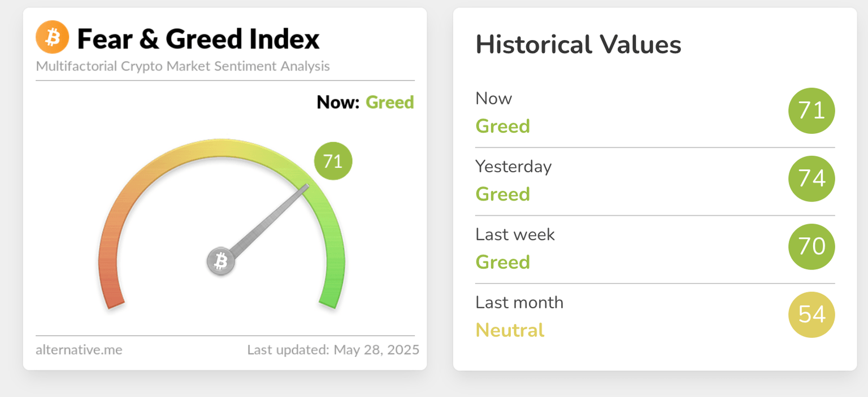Click the alternative.me source text
Viewport: 868px width, 397px height.
click(x=79, y=350)
